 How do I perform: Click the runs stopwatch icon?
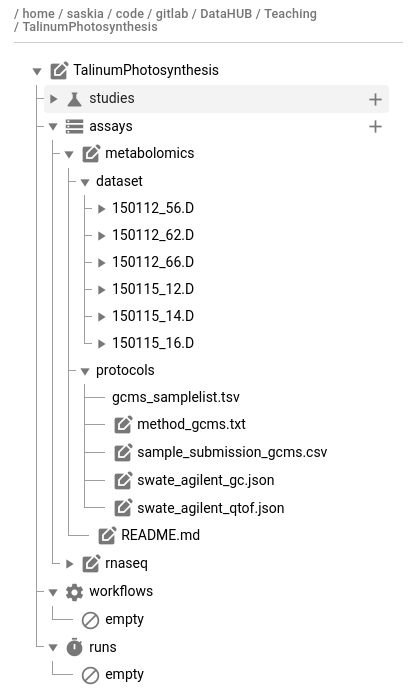point(74,647)
